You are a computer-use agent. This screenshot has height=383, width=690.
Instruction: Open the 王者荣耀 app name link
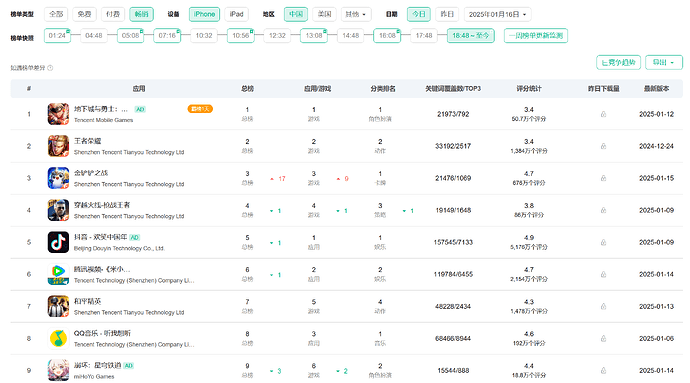[88, 141]
